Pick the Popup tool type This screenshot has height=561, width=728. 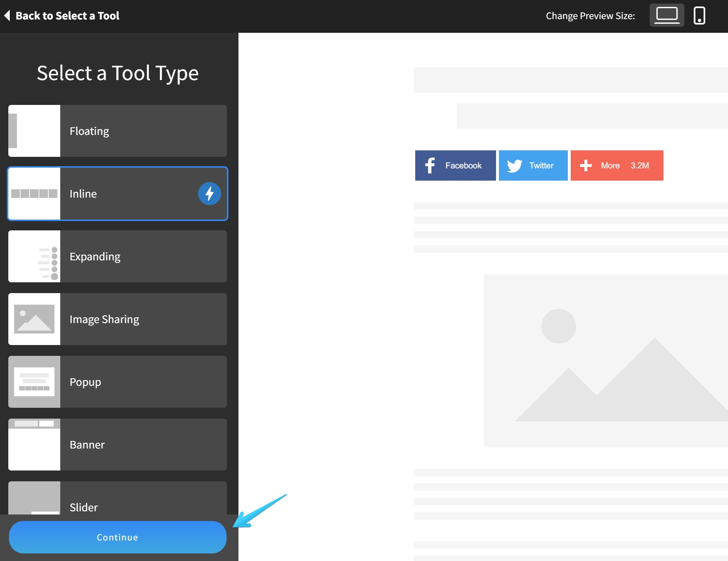pos(143,382)
